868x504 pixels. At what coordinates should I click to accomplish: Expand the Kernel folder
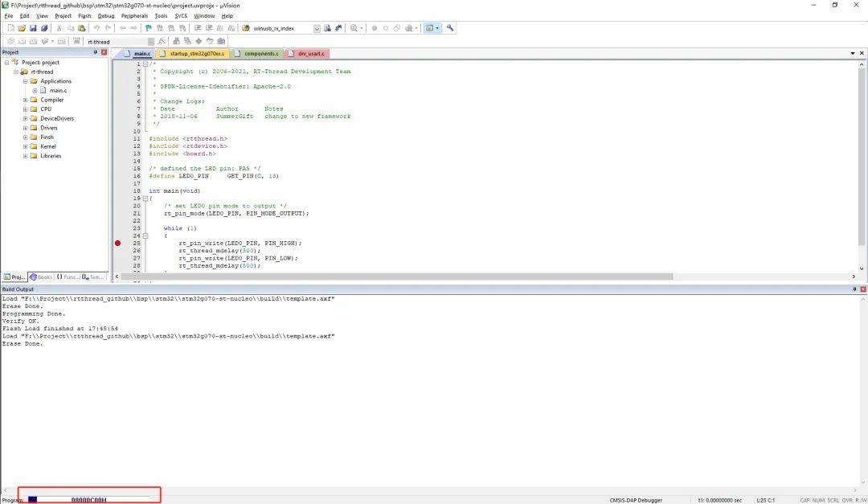click(x=26, y=147)
